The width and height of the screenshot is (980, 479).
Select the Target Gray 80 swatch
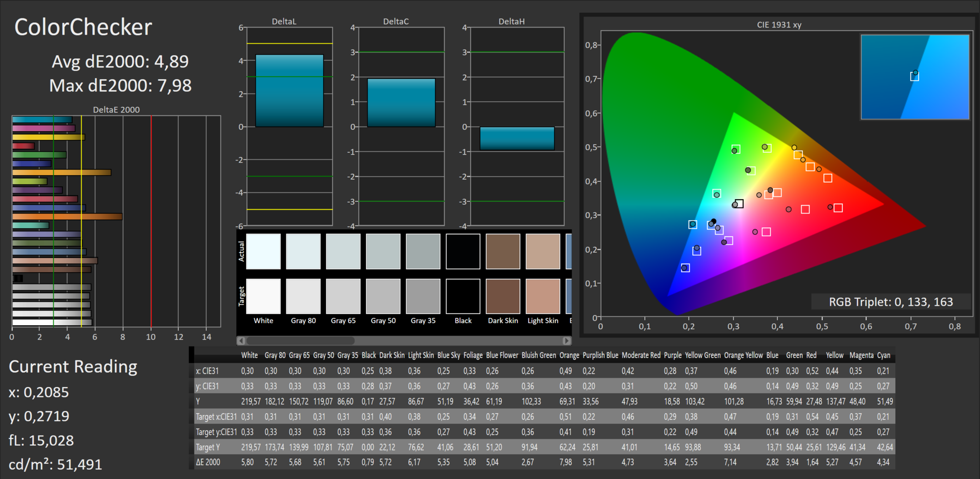(x=303, y=296)
